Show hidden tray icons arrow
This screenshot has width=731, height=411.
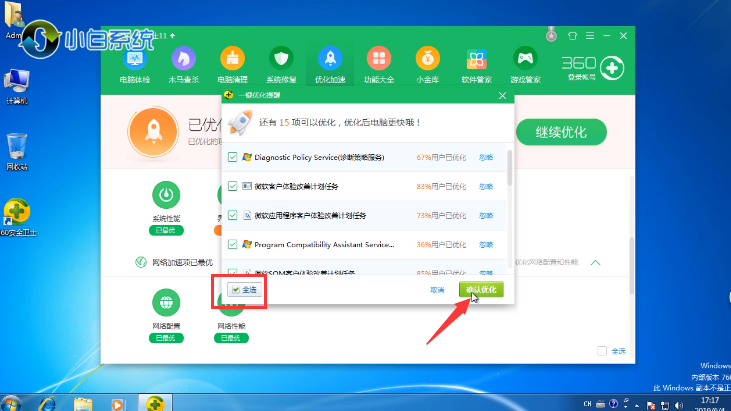[x=637, y=406]
